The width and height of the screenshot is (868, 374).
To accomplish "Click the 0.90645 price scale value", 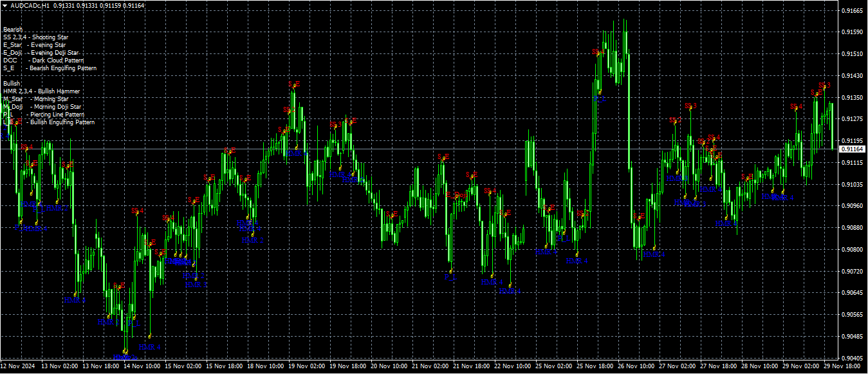I will 852,293.
